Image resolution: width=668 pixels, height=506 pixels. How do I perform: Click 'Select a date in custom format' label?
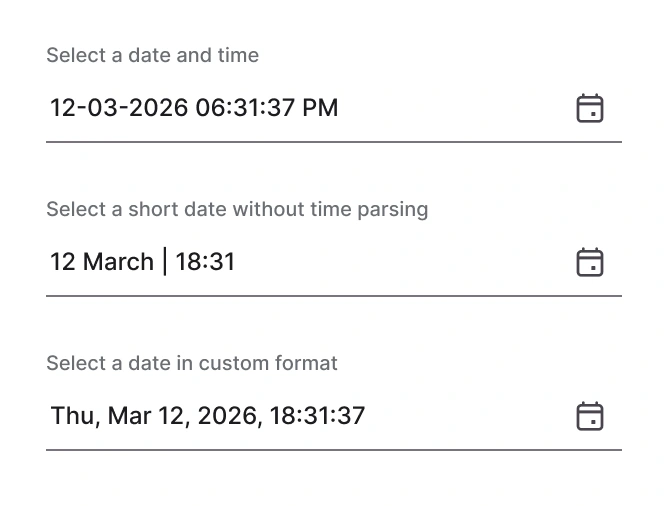tap(192, 364)
